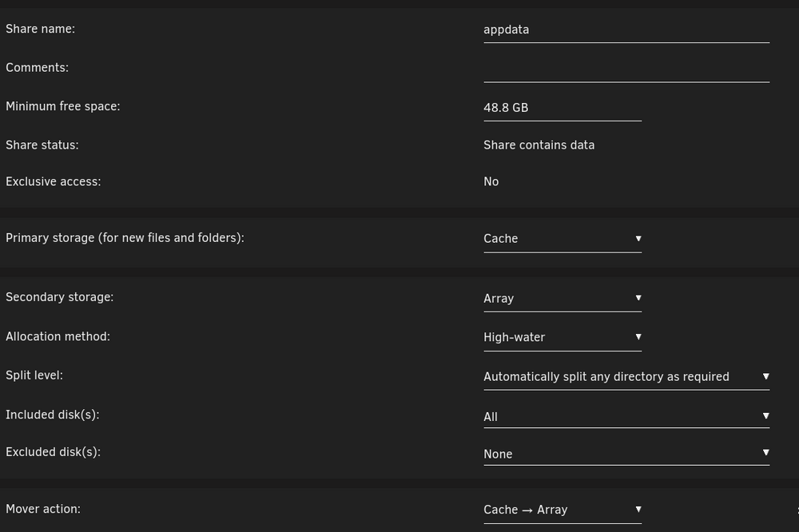Open the Split level dropdown
The width and height of the screenshot is (799, 532).
pyautogui.click(x=626, y=377)
